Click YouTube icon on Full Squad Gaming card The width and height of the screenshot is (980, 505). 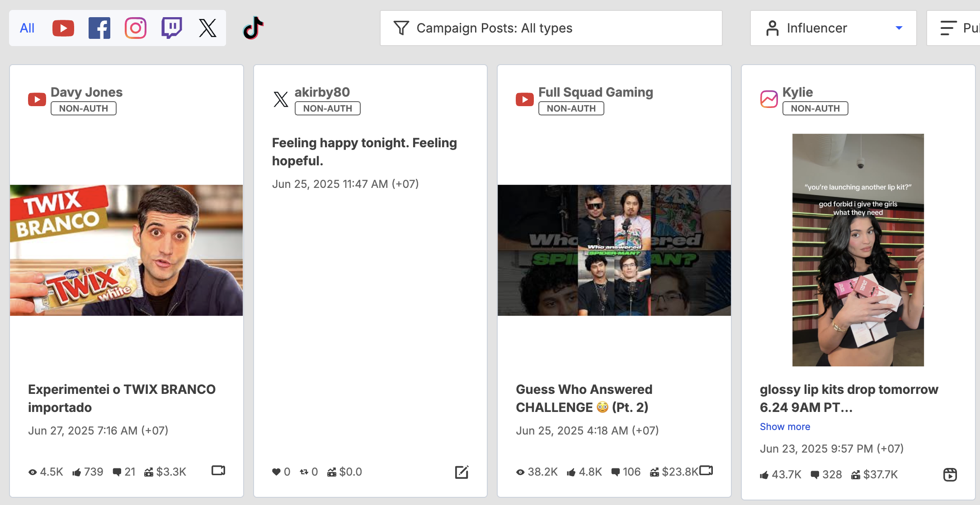(525, 99)
